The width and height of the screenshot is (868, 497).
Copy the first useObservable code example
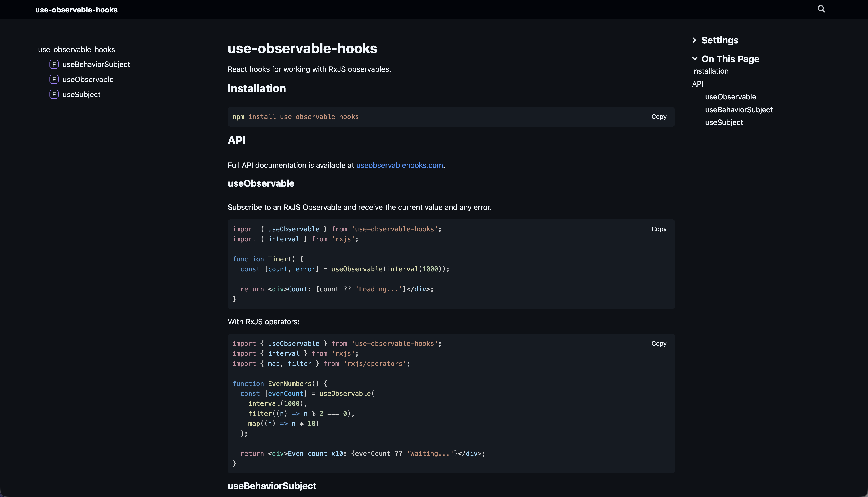coord(659,229)
